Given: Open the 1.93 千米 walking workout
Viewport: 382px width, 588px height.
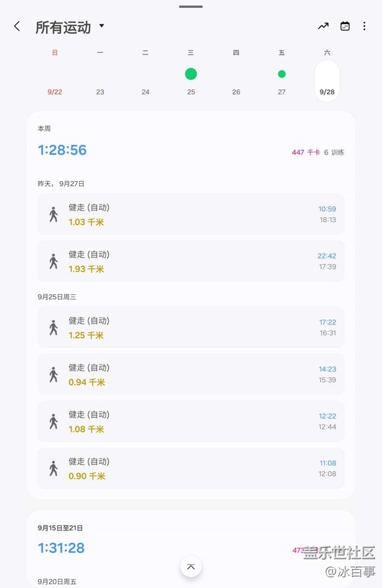Looking at the screenshot, I should (x=191, y=262).
